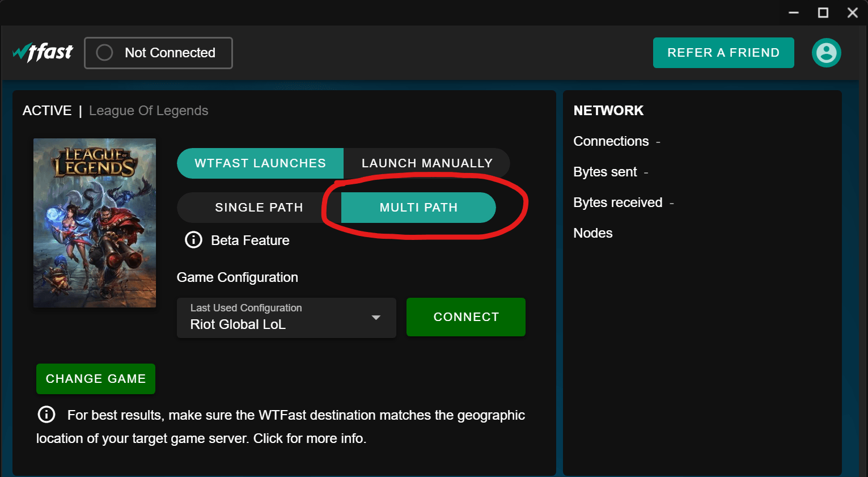Viewport: 868px width, 477px height.
Task: Click the Not Connected status indicator circle
Action: coord(104,53)
